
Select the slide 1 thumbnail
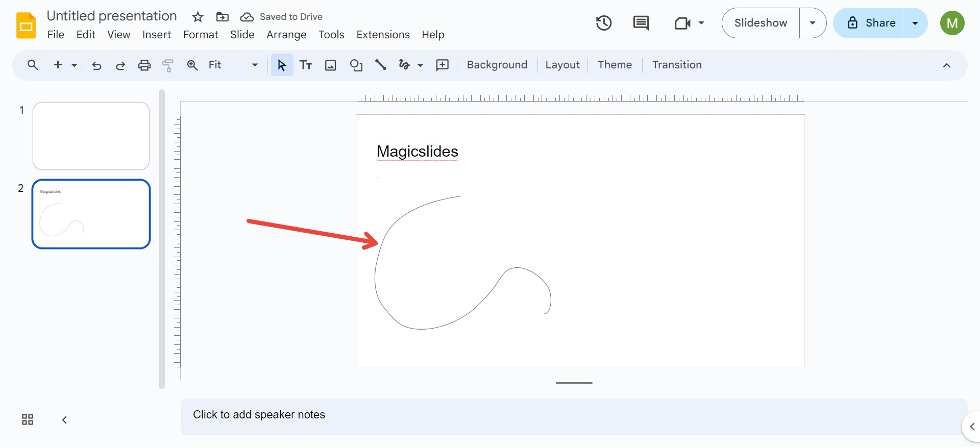pyautogui.click(x=91, y=136)
